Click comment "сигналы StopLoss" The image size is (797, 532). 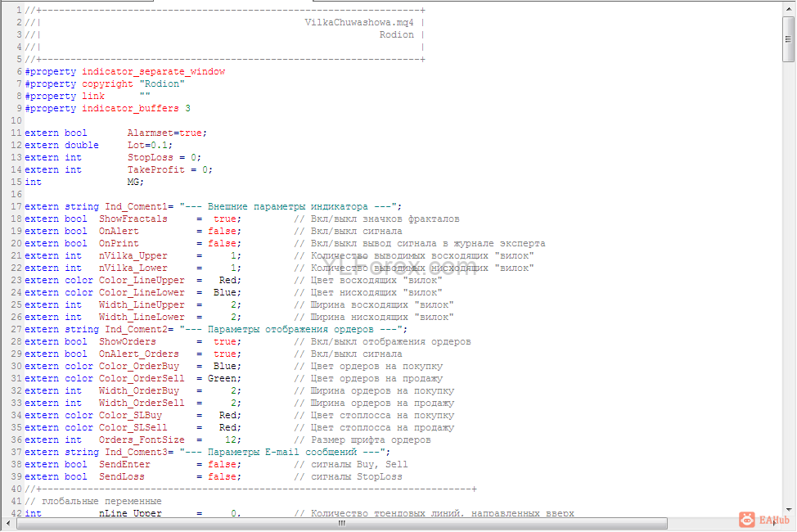pyautogui.click(x=356, y=476)
